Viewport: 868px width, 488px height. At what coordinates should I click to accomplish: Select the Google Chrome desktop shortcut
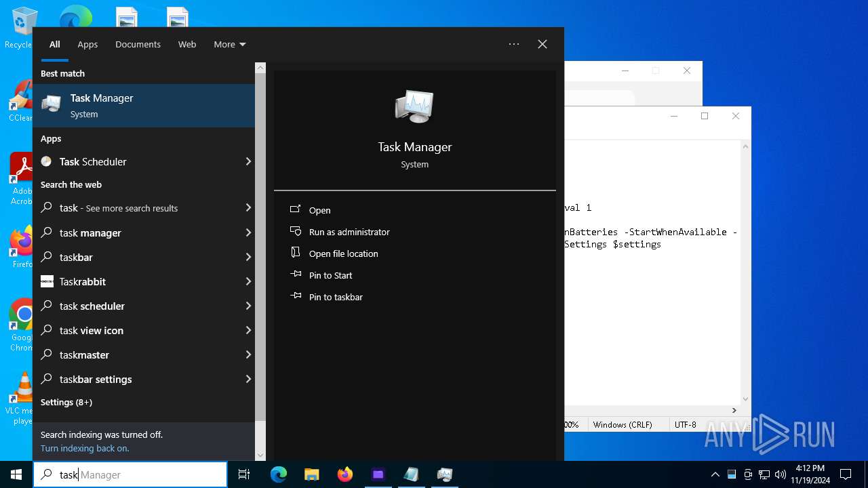(22, 325)
